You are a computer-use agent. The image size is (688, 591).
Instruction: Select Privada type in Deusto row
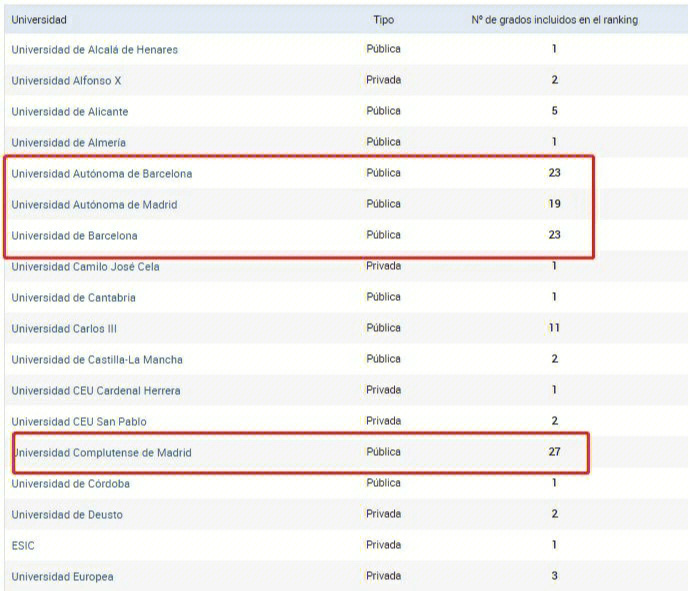click(x=383, y=514)
